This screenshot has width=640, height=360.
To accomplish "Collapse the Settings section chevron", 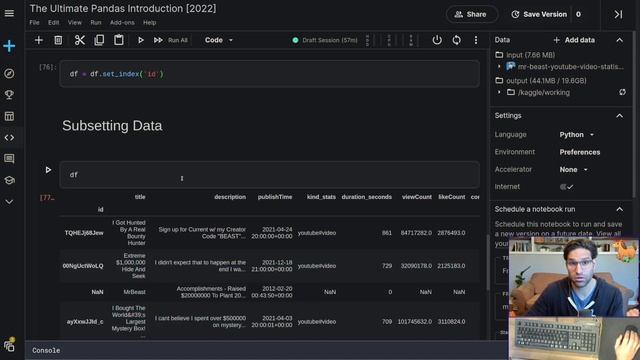I will point(619,116).
